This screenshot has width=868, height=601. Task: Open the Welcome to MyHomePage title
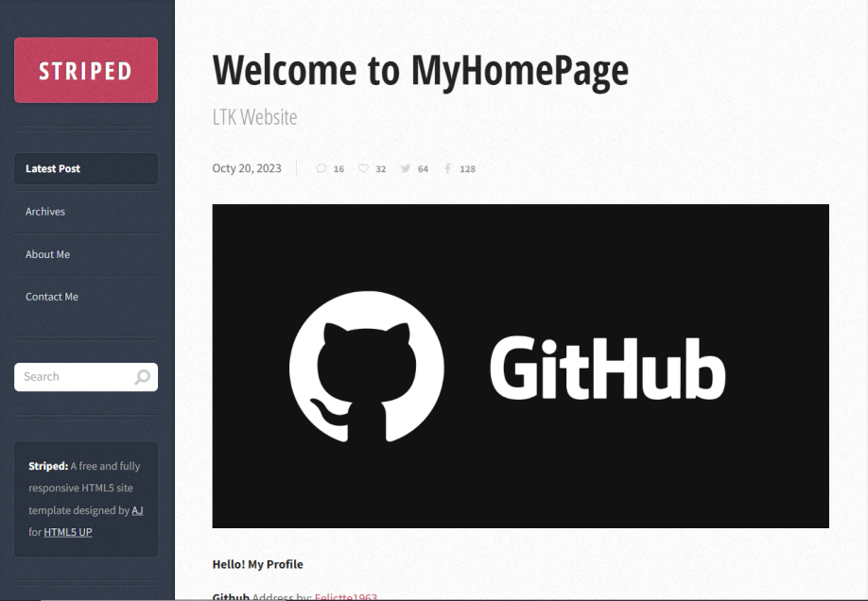pos(421,70)
